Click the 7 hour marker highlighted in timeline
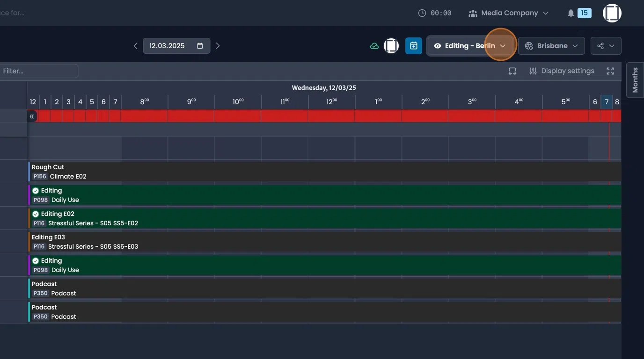The width and height of the screenshot is (644, 359). (x=607, y=102)
